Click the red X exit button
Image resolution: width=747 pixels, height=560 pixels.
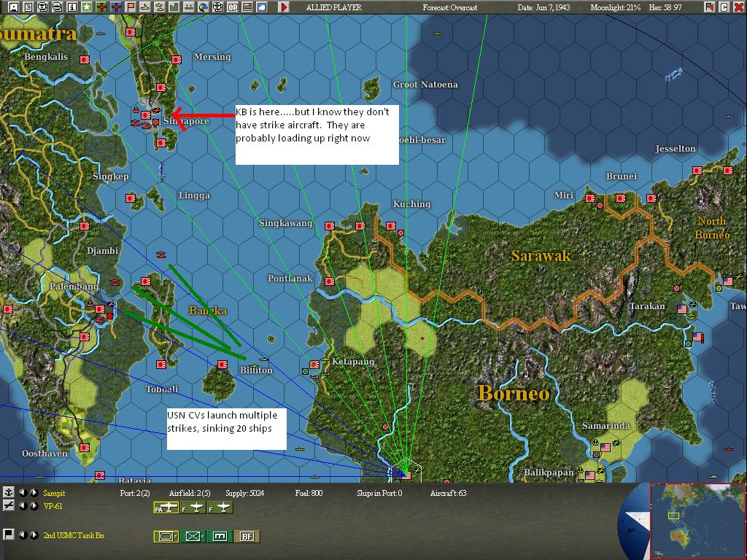point(738,7)
